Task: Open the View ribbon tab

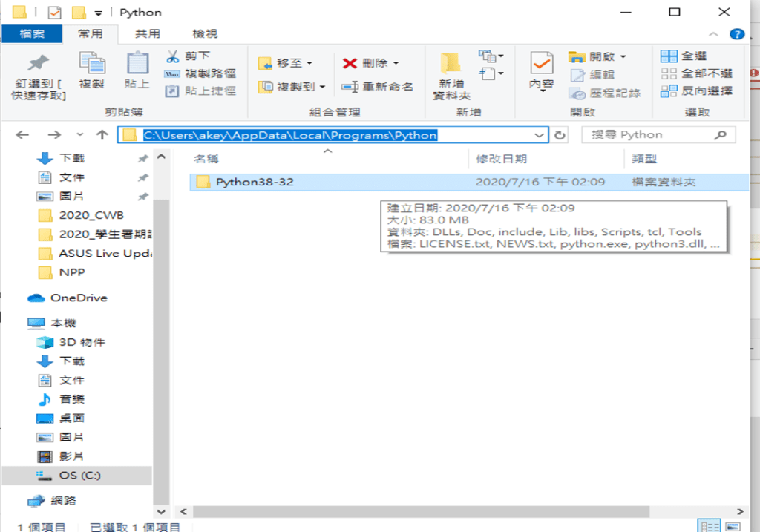Action: click(205, 34)
